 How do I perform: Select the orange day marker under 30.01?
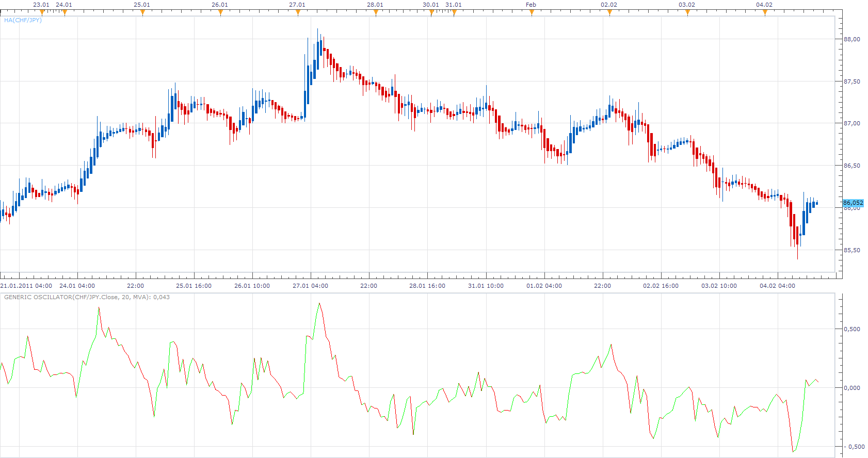(x=431, y=12)
